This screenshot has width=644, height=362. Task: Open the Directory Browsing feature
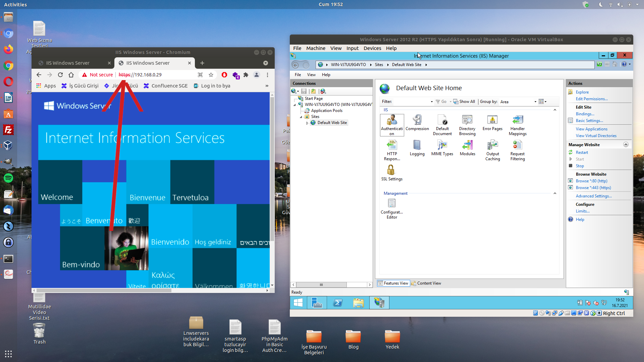point(467,125)
